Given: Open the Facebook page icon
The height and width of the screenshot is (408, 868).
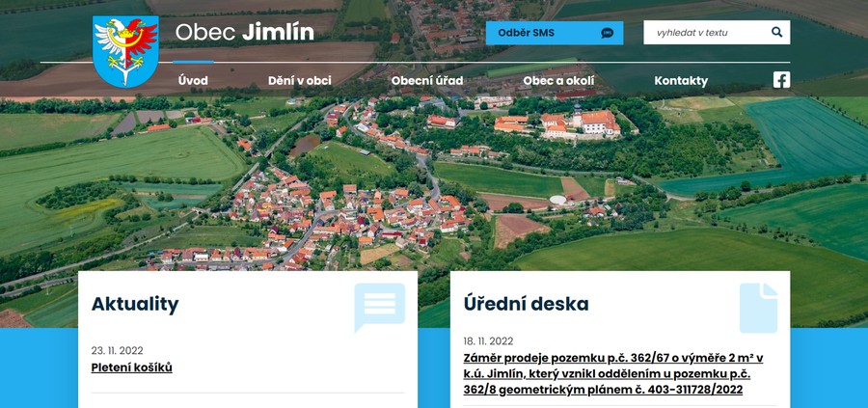Looking at the screenshot, I should tap(781, 80).
